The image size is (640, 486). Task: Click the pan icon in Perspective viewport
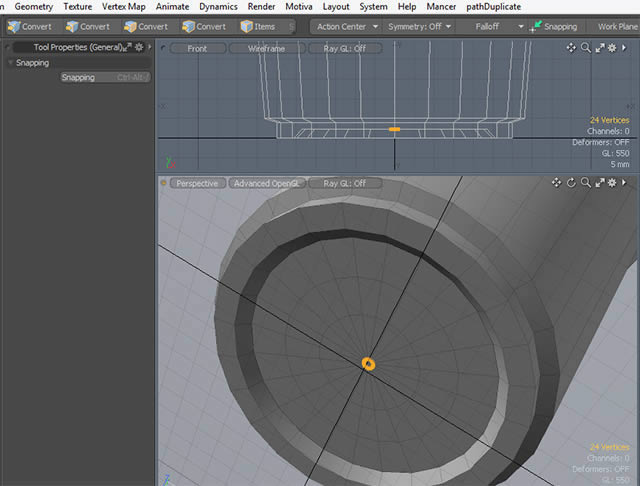click(556, 182)
